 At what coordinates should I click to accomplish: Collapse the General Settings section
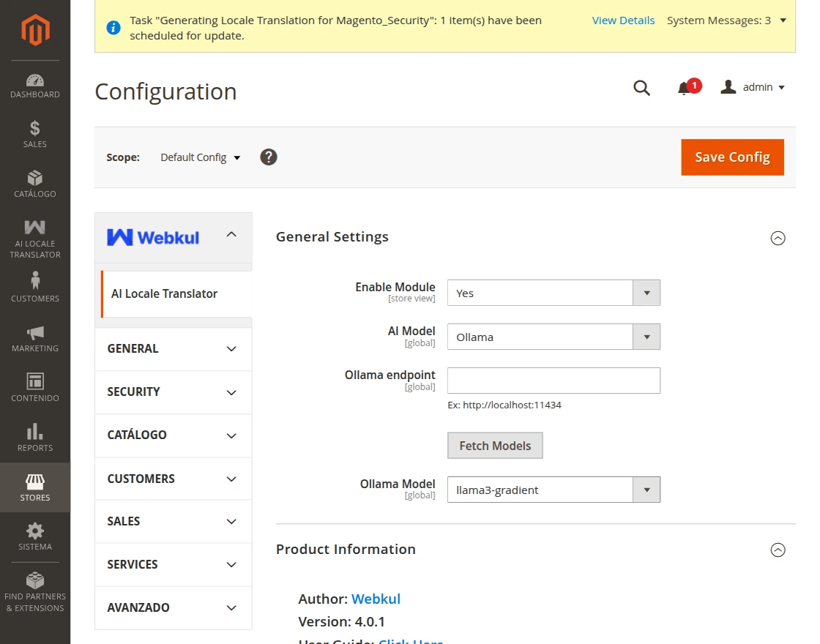point(778,238)
